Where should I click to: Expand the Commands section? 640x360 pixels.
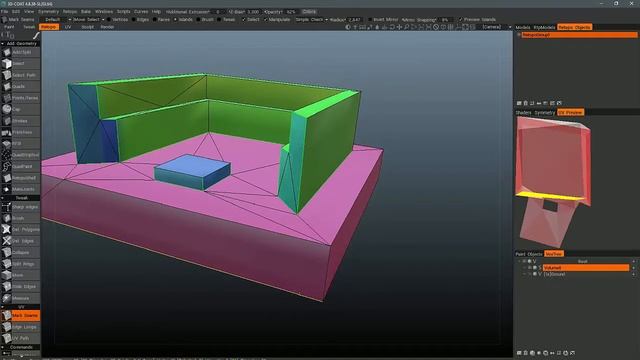[20, 347]
